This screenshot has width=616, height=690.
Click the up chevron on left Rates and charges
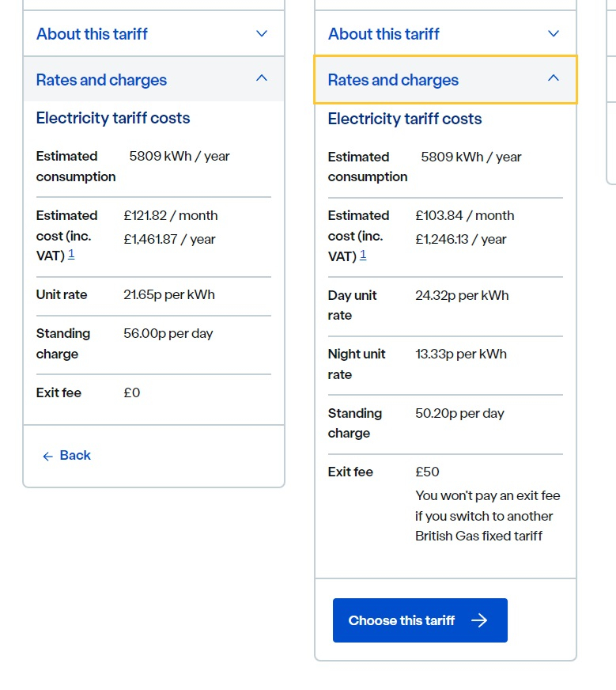pos(262,78)
